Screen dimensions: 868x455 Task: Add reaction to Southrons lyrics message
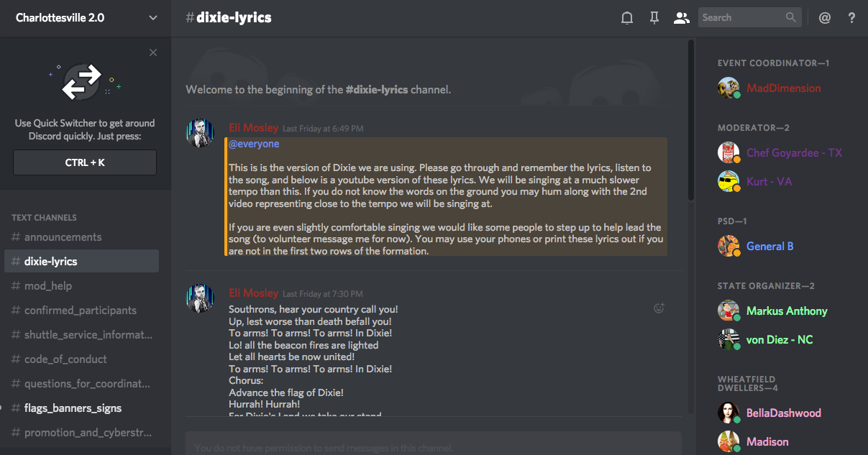pos(658,308)
